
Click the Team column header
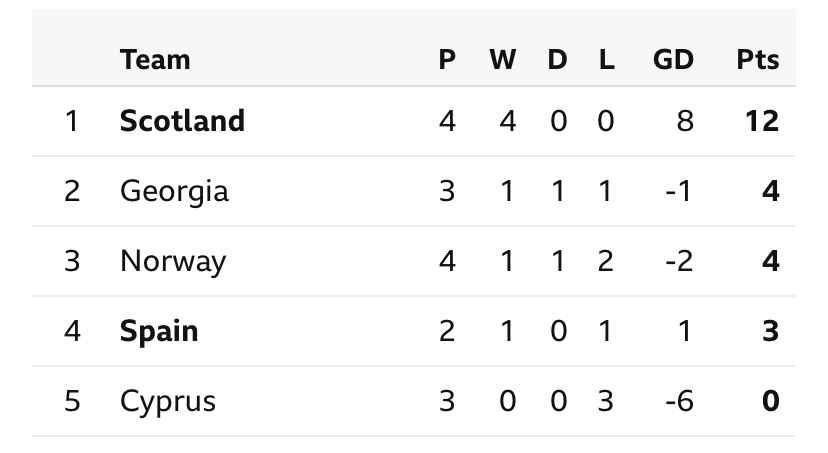click(x=155, y=60)
